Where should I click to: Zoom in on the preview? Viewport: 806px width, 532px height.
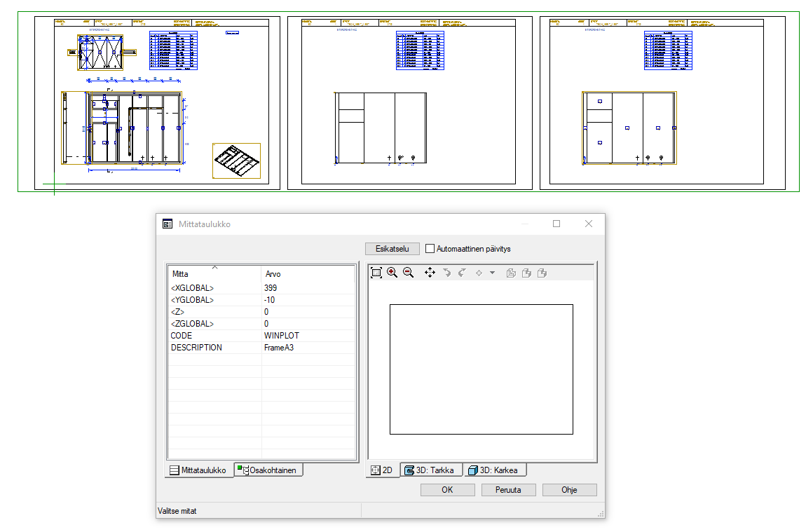(392, 273)
